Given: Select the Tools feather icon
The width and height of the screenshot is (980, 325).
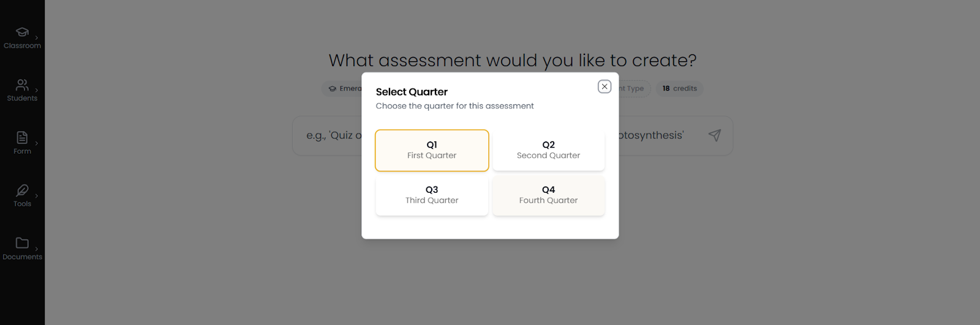Looking at the screenshot, I should 22,190.
